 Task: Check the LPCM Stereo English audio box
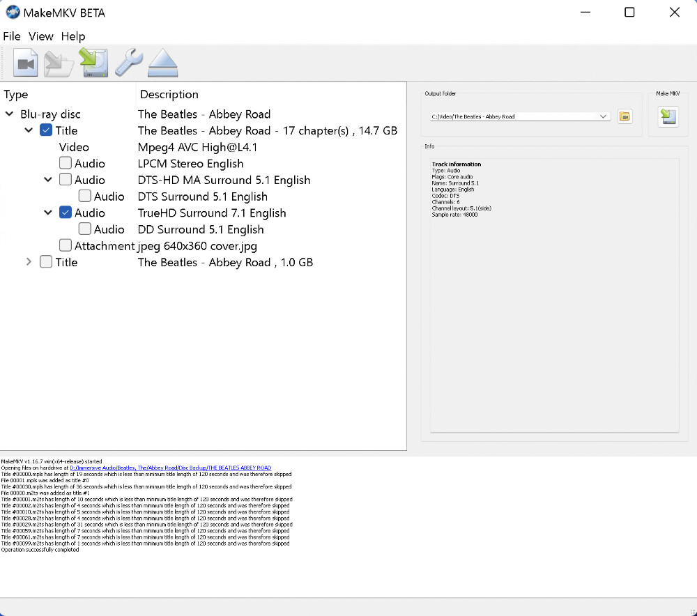pos(66,163)
